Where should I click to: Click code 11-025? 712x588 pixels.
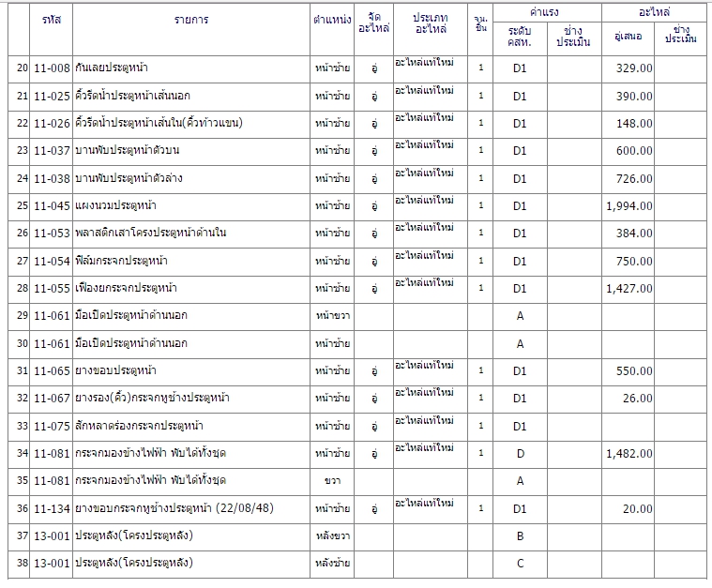tap(52, 97)
